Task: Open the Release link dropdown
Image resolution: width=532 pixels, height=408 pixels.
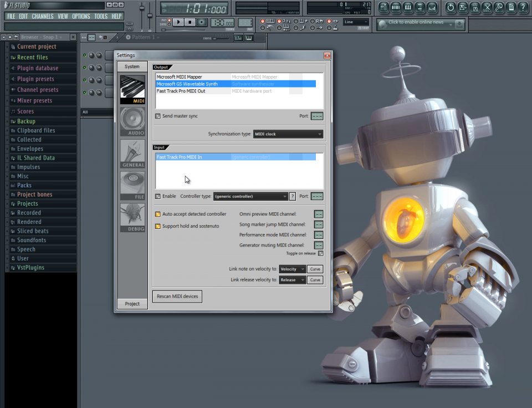Action: point(292,280)
